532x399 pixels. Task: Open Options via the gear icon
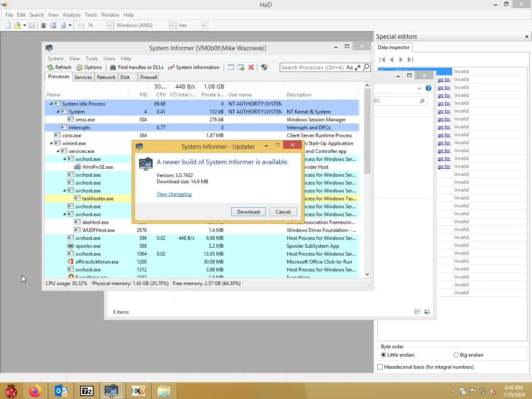(79, 67)
